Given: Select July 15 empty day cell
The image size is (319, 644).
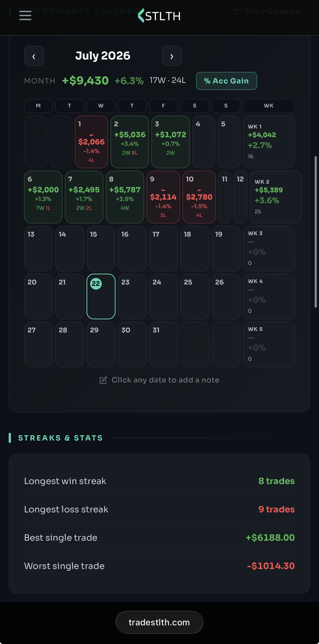Looking at the screenshot, I should (x=101, y=248).
